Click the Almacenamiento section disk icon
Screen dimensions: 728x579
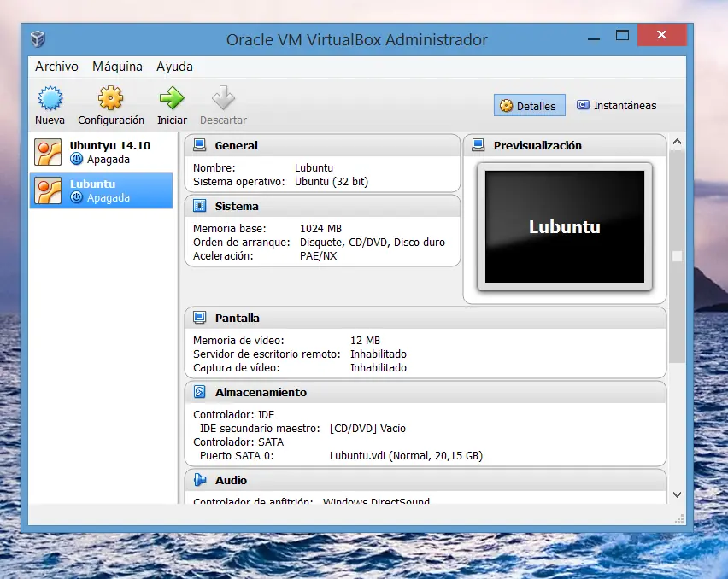click(199, 393)
